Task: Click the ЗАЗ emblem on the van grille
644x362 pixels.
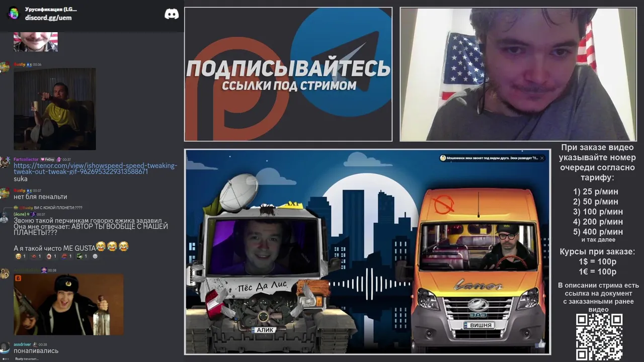Action: [478, 305]
